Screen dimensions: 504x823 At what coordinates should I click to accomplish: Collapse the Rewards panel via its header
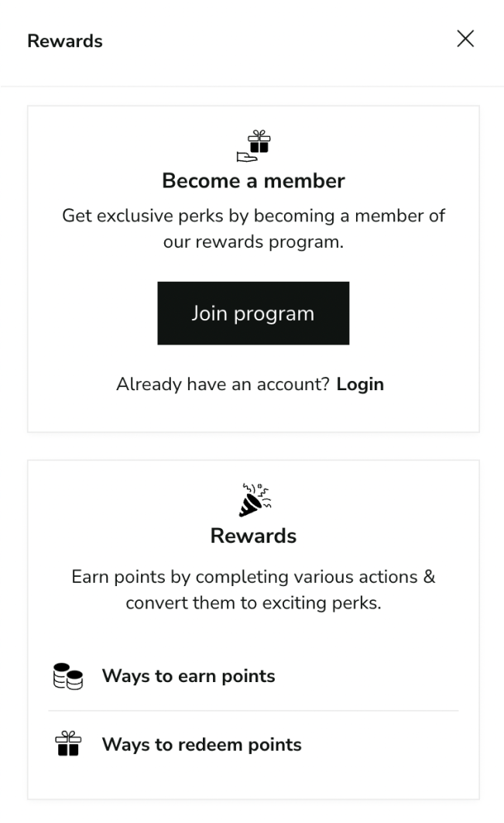64,40
